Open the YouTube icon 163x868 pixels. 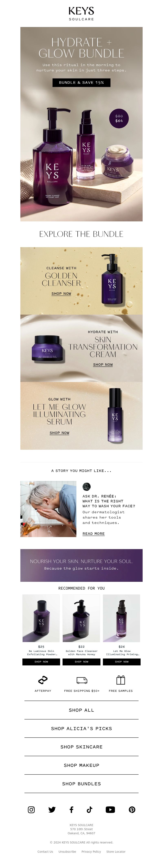110,810
